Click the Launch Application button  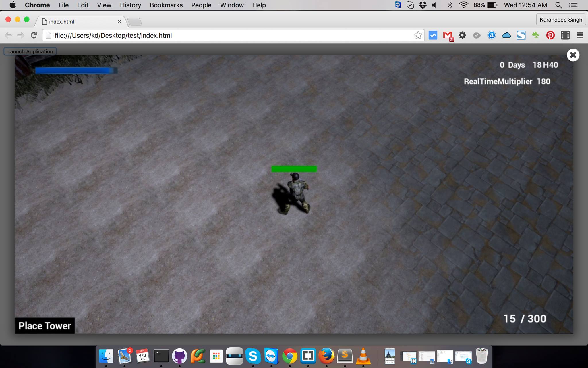[x=30, y=51]
